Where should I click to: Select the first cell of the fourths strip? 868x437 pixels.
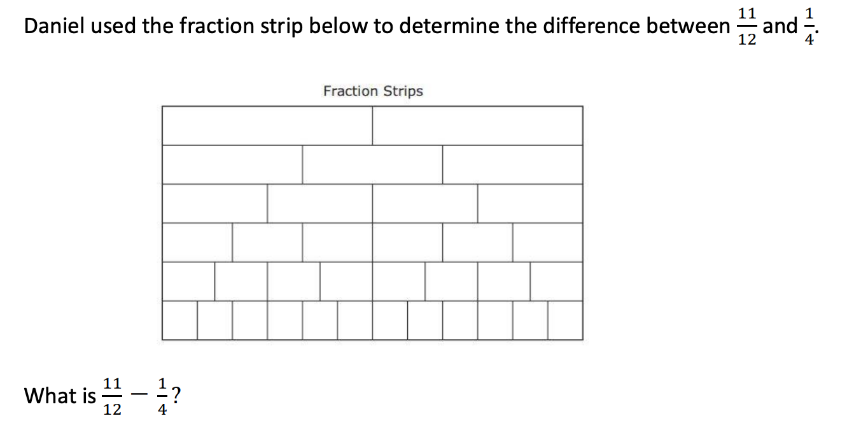[215, 203]
